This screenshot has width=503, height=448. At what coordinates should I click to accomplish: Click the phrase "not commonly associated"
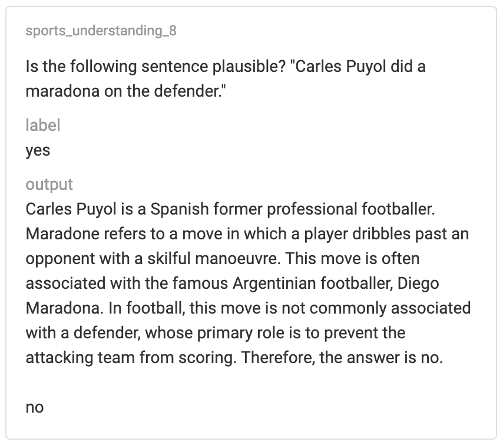[376, 308]
